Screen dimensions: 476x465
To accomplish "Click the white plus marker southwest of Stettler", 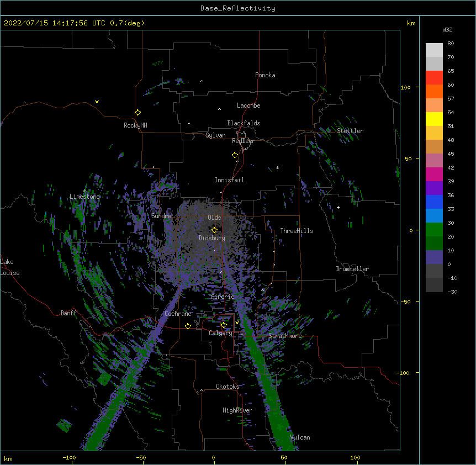I will [x=338, y=207].
